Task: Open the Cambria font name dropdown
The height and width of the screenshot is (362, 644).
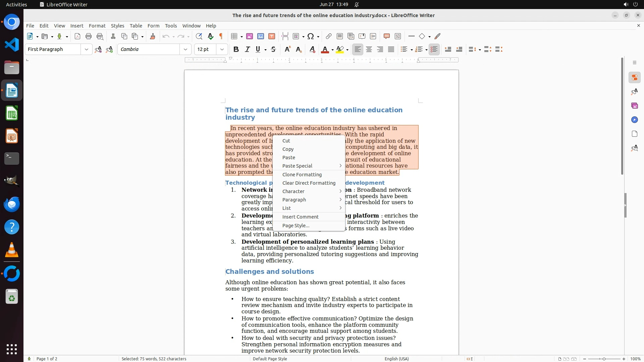Action: (185, 50)
